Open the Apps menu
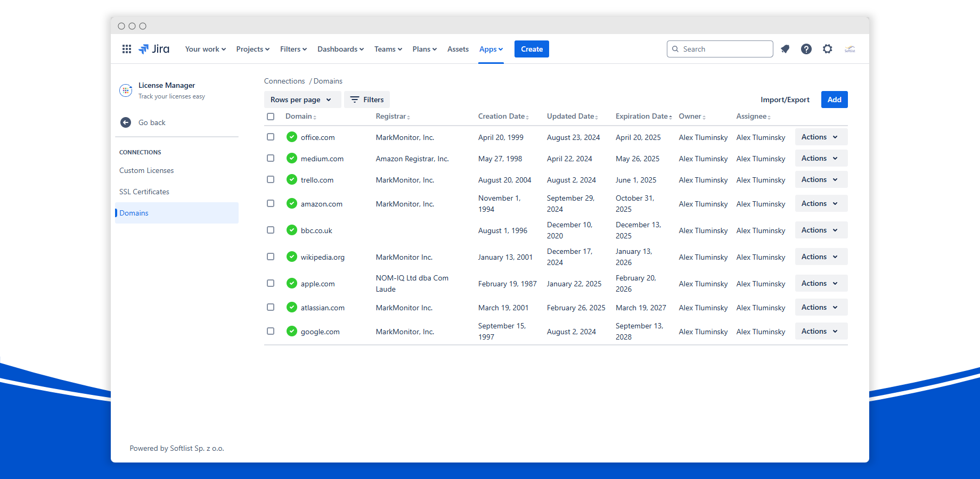The image size is (980, 479). coord(491,49)
